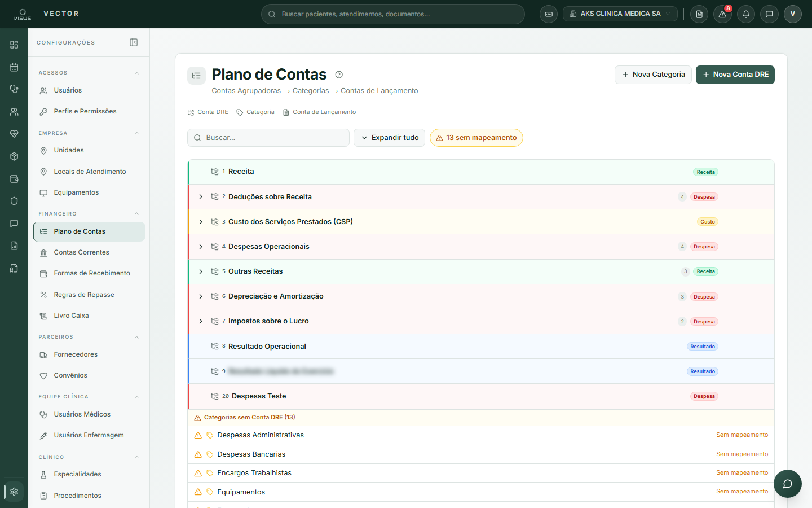The width and height of the screenshot is (812, 508).
Task: Collapse the Empresa sidebar section
Action: (136, 133)
